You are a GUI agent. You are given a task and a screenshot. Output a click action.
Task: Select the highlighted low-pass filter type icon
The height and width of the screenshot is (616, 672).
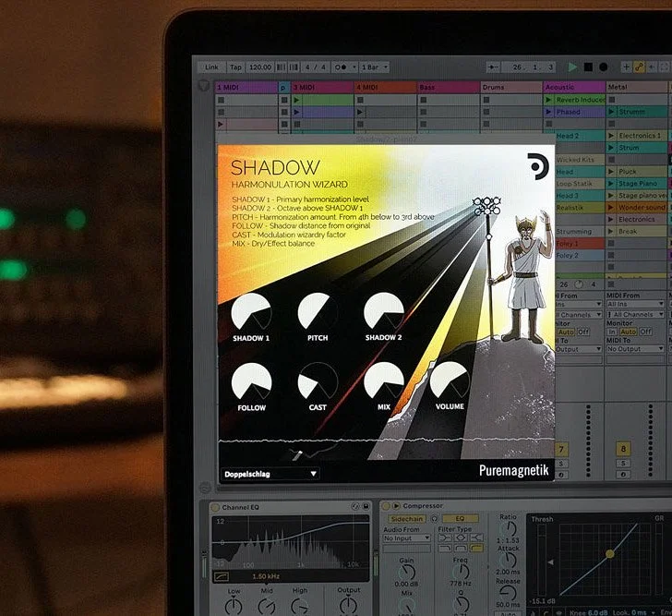click(x=476, y=548)
